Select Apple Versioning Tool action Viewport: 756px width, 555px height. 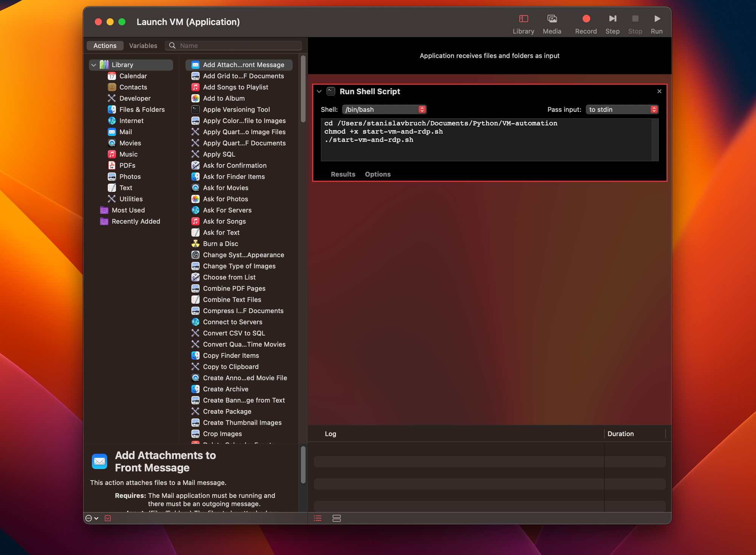236,110
